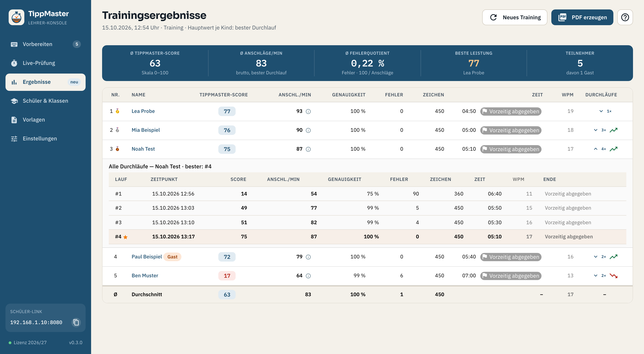The image size is (644, 354).
Task: Click the PDF erzeugen button
Action: 582,17
